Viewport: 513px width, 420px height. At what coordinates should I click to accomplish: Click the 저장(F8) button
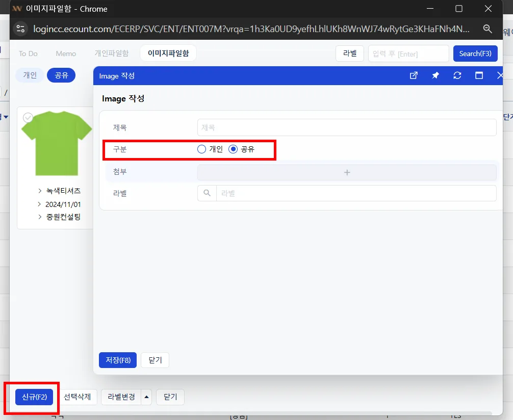click(118, 360)
